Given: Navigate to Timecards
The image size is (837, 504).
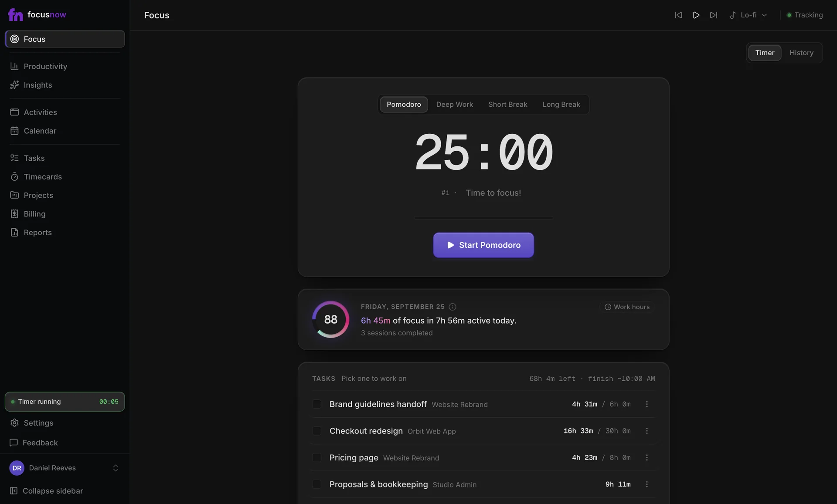Looking at the screenshot, I should point(65,176).
